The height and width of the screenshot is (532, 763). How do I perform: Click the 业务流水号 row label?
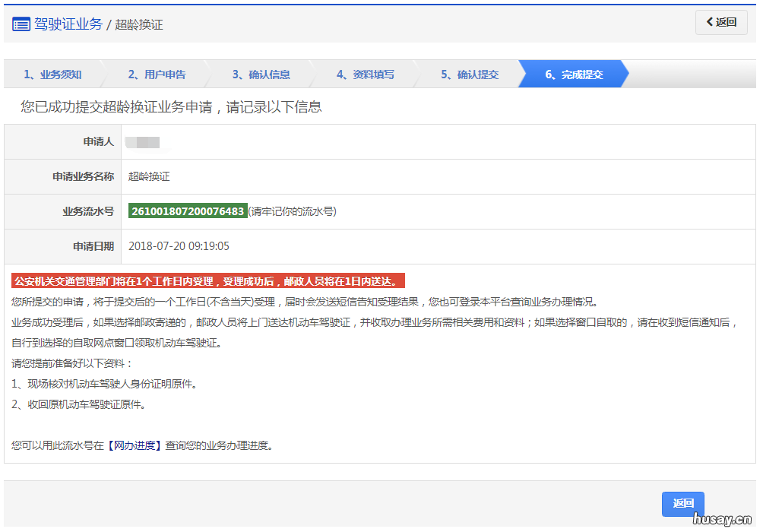(88, 211)
